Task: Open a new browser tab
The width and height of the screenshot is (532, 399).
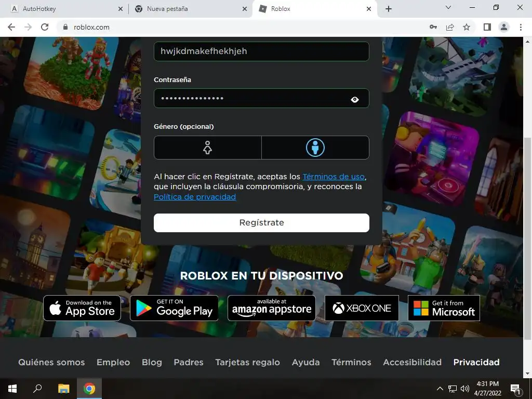Action: tap(389, 9)
